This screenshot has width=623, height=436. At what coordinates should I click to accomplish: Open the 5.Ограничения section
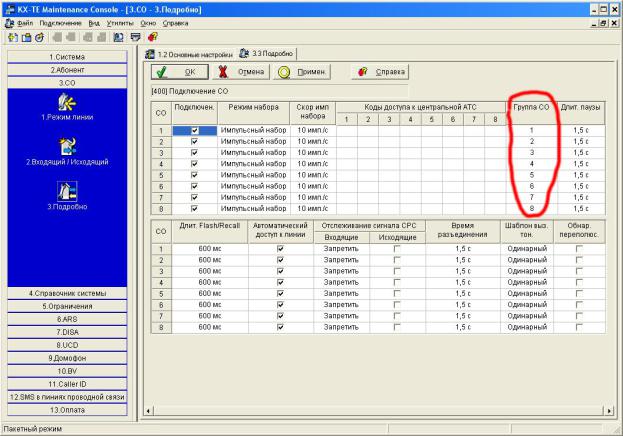click(x=67, y=306)
